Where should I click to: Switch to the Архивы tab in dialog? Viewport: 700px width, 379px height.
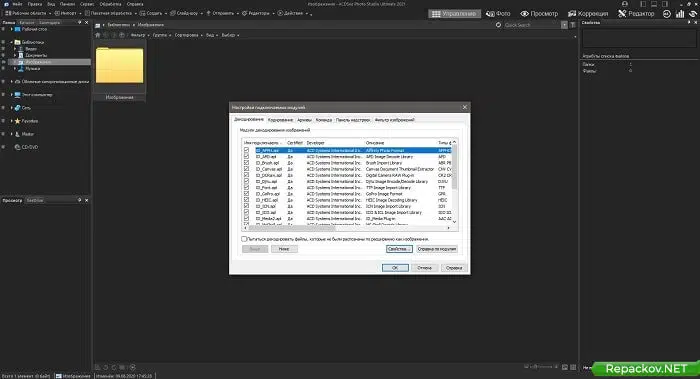point(304,120)
